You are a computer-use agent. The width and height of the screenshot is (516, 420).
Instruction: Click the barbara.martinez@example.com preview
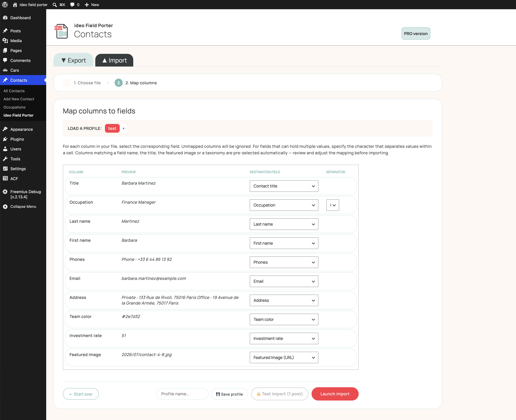[154, 278]
